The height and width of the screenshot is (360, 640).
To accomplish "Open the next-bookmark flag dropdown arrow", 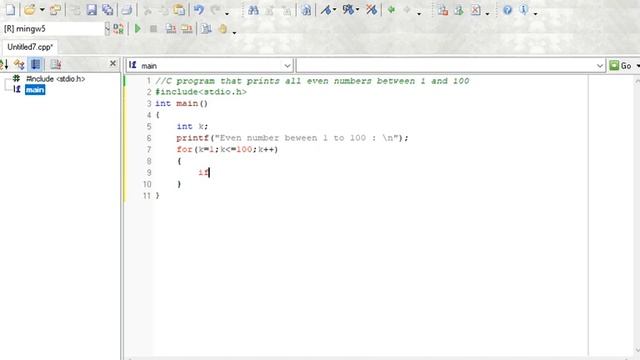I will pyautogui.click(x=357, y=9).
